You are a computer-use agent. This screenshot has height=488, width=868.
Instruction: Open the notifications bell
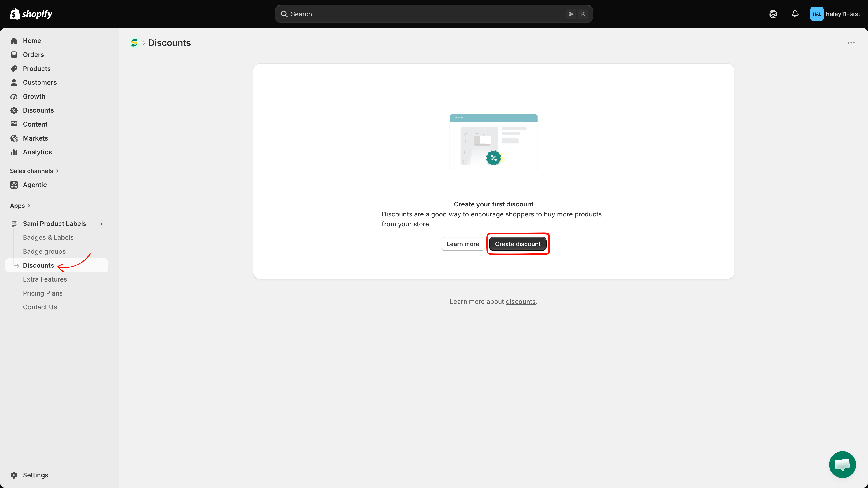tap(795, 14)
